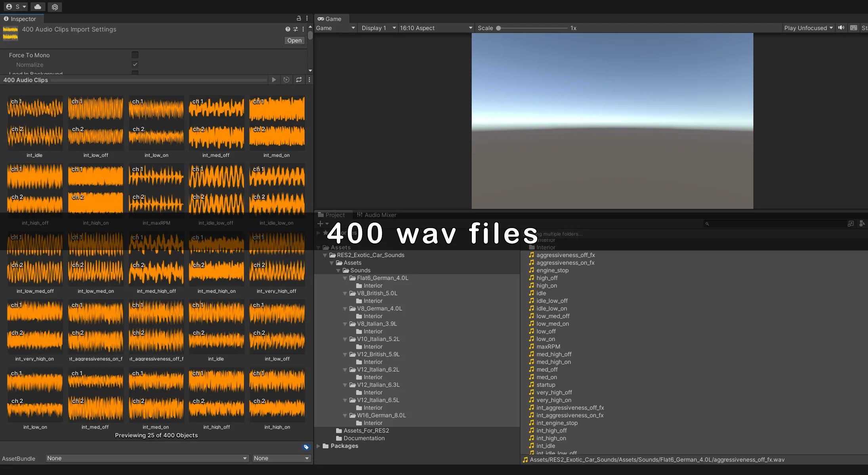Toggle auto-play icon in audio preview
Screen dimensions: 868x475
pyautogui.click(x=286, y=80)
